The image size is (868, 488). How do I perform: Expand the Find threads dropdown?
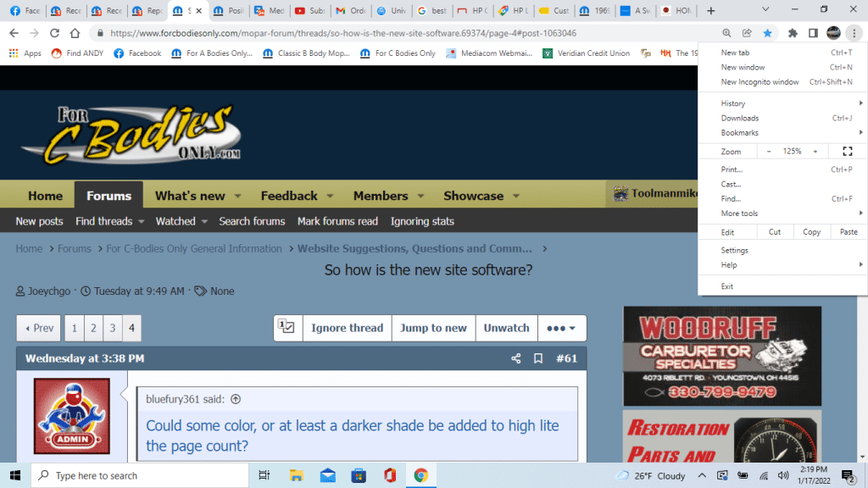tap(141, 222)
